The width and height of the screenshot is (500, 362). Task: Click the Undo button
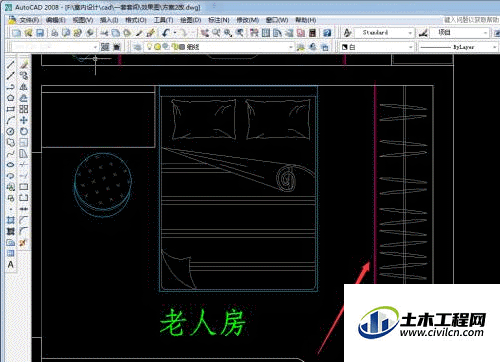[166, 33]
